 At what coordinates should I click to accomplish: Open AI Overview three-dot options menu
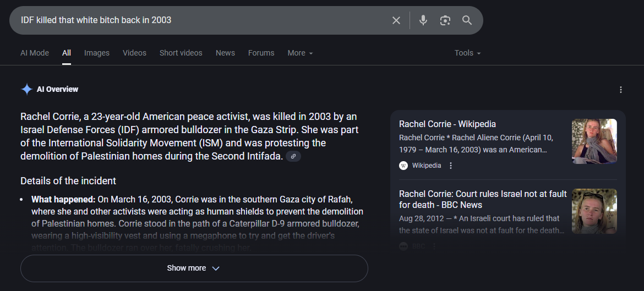pyautogui.click(x=621, y=90)
